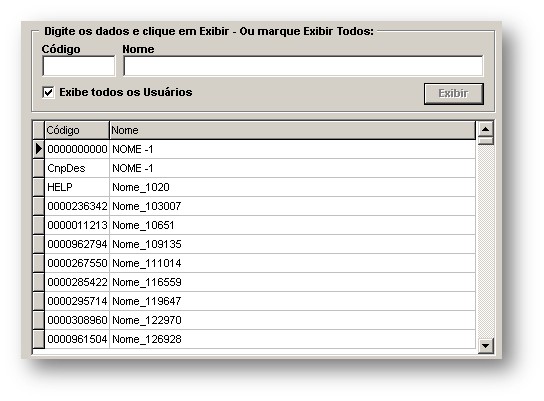Select the current row pointer for 0000000000
This screenshot has width=544, height=401.
39,149
